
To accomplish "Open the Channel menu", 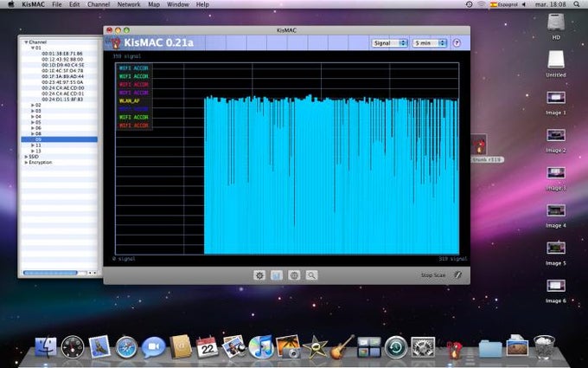I will pos(99,4).
